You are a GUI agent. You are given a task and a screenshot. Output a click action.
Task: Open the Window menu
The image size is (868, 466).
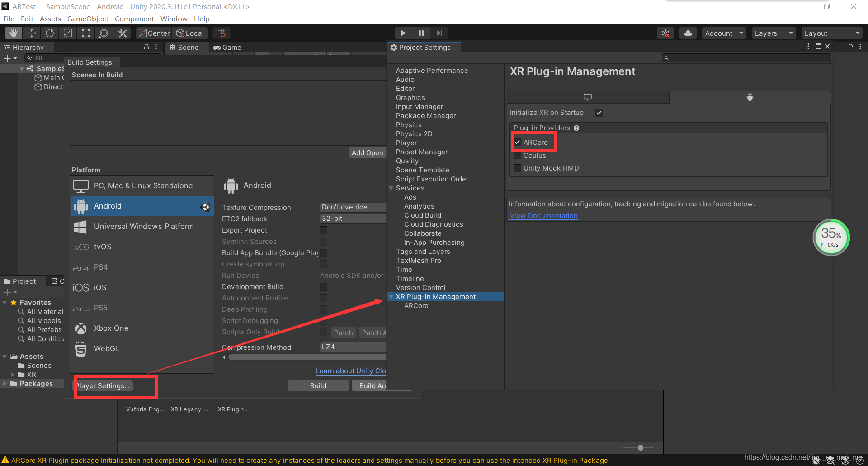point(174,19)
